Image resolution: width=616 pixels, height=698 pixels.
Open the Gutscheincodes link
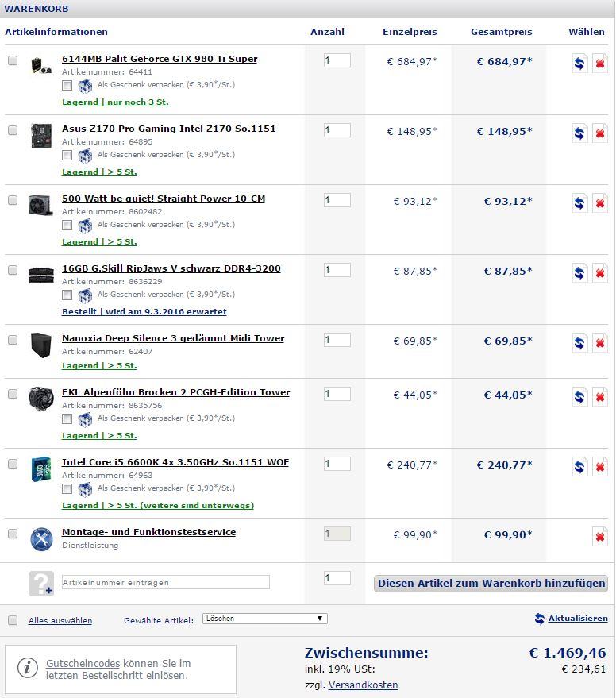coord(83,663)
